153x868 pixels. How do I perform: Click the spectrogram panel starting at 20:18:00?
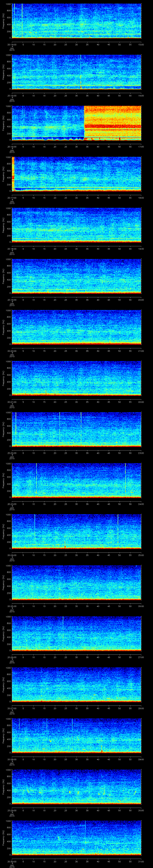click(x=77, y=225)
